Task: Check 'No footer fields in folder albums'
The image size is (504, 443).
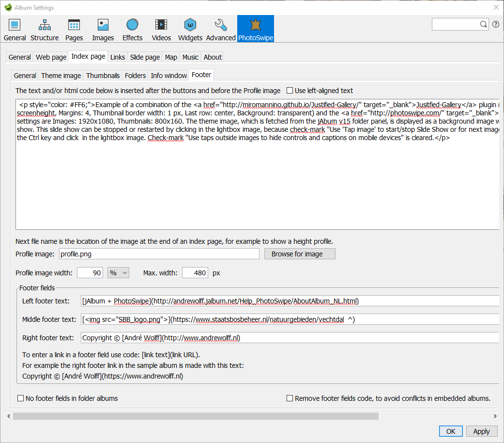Action: click(x=20, y=398)
